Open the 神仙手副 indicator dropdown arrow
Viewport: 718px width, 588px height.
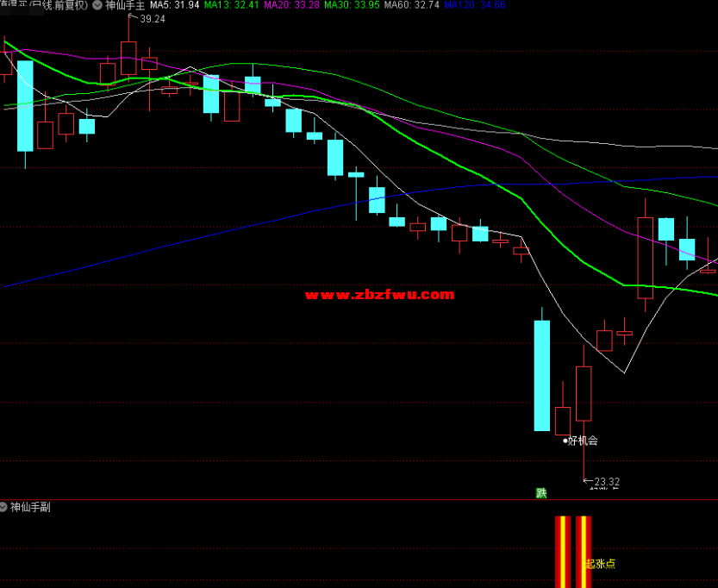coord(3,507)
